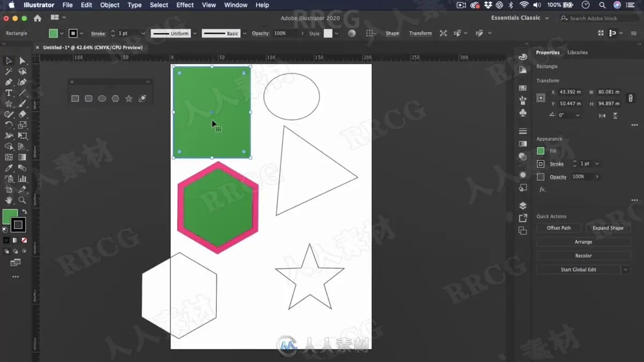Click the X position field
Viewport: 644px width, 362px height.
[x=570, y=92]
